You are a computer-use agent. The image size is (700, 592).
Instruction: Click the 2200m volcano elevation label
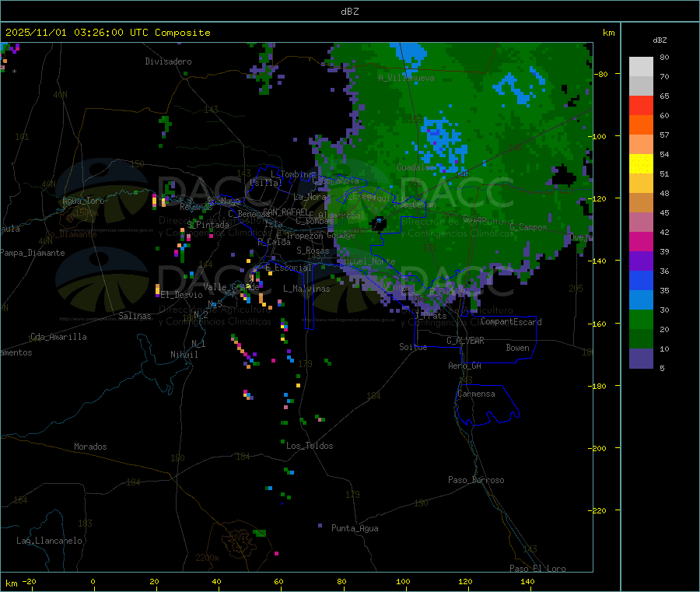coord(207,558)
